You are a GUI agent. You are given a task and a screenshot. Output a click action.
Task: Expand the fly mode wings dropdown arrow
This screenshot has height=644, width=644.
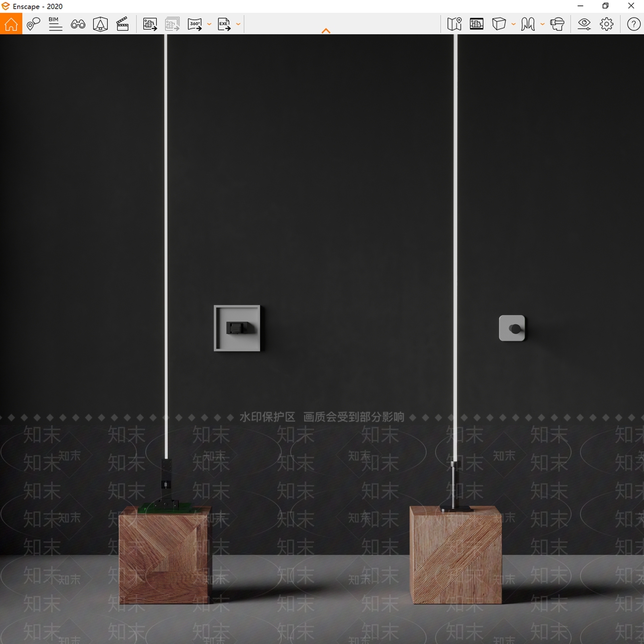[x=543, y=24]
